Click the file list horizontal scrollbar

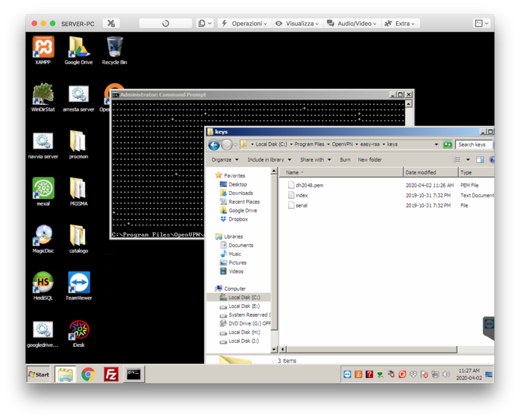[x=371, y=349]
